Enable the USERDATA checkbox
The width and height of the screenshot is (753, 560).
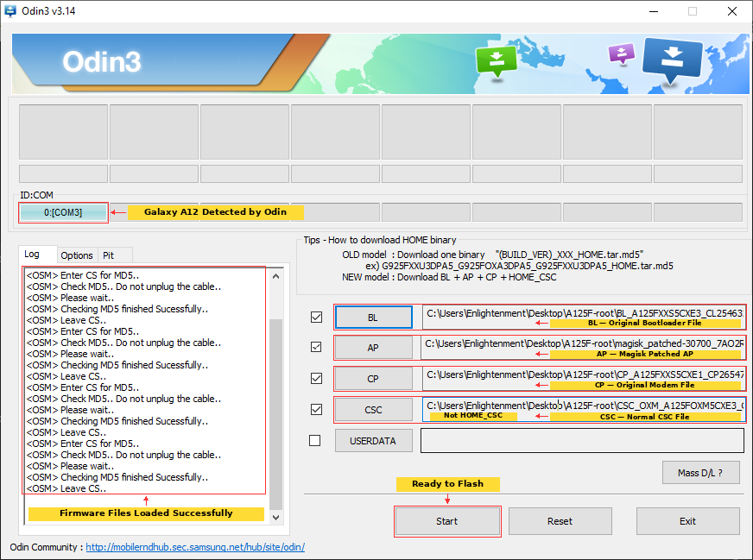315,440
